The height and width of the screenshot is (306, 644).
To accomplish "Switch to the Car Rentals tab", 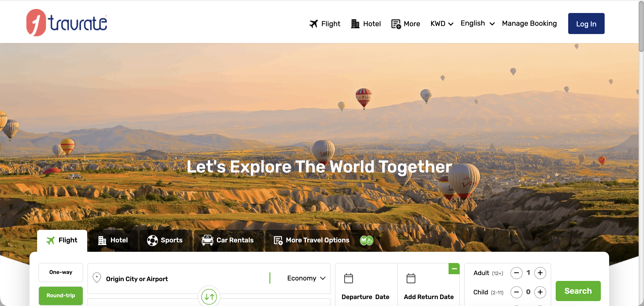I will (228, 240).
